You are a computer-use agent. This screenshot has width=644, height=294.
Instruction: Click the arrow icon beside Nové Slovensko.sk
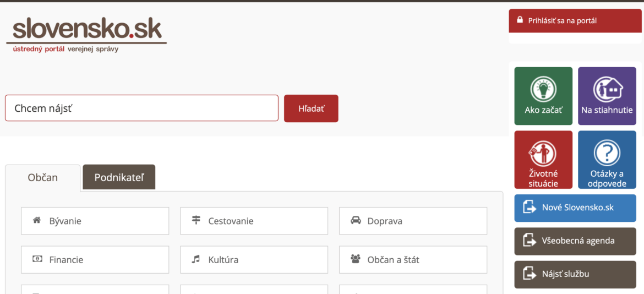(530, 208)
